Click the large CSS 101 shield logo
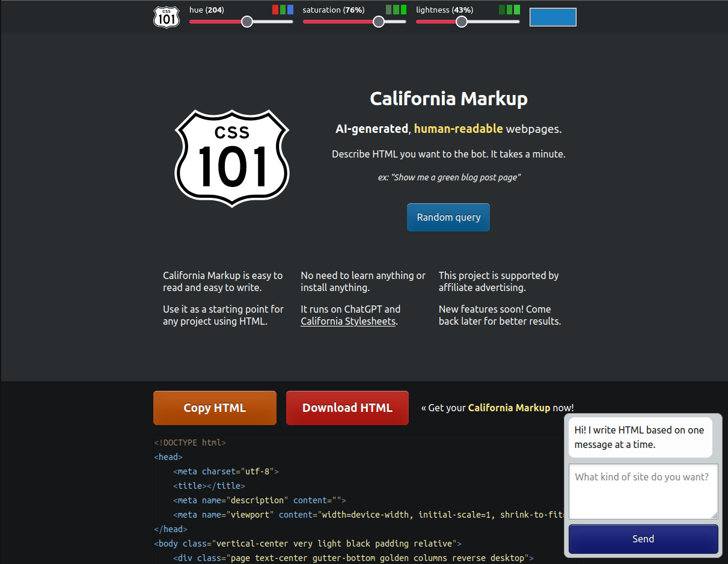728x564 pixels. [232, 159]
